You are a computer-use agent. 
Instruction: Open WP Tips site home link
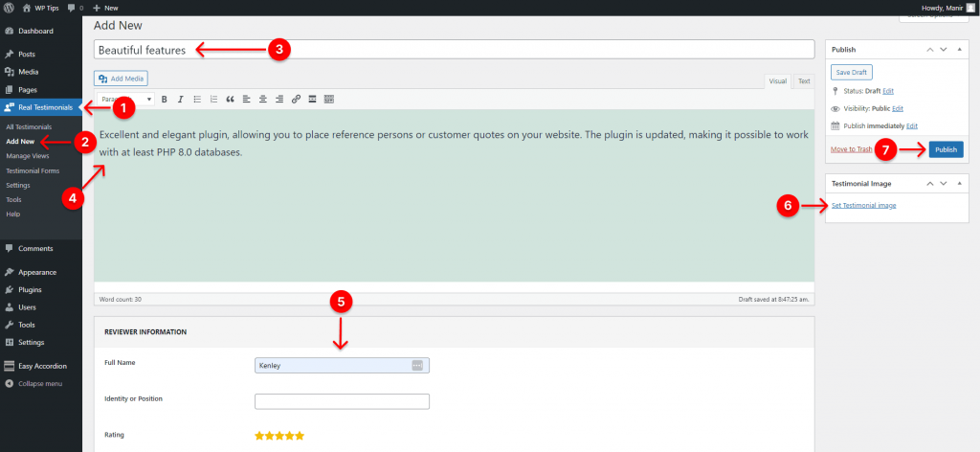tap(40, 8)
